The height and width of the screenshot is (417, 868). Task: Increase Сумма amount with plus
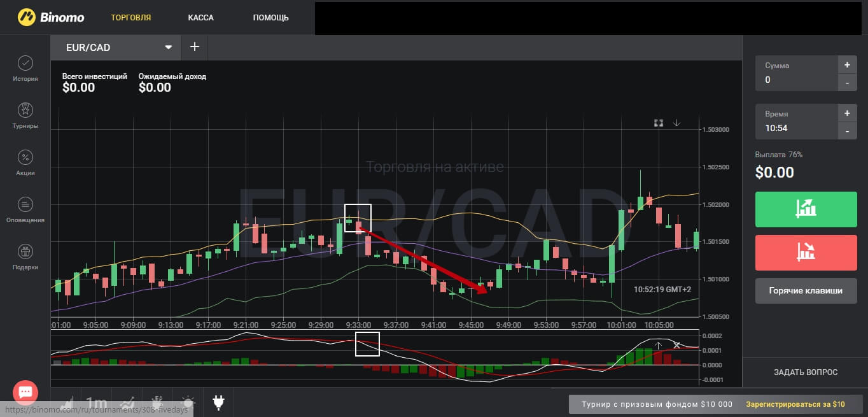coord(847,65)
